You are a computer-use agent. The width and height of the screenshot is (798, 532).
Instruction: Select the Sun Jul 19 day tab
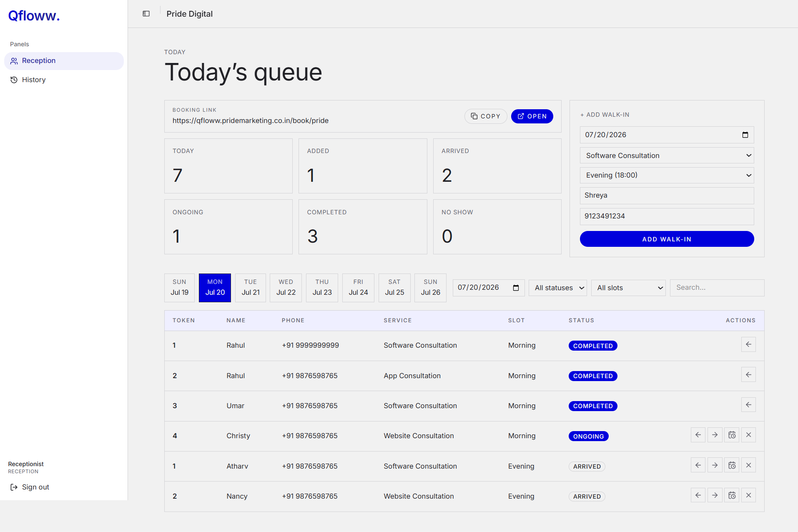(x=179, y=288)
